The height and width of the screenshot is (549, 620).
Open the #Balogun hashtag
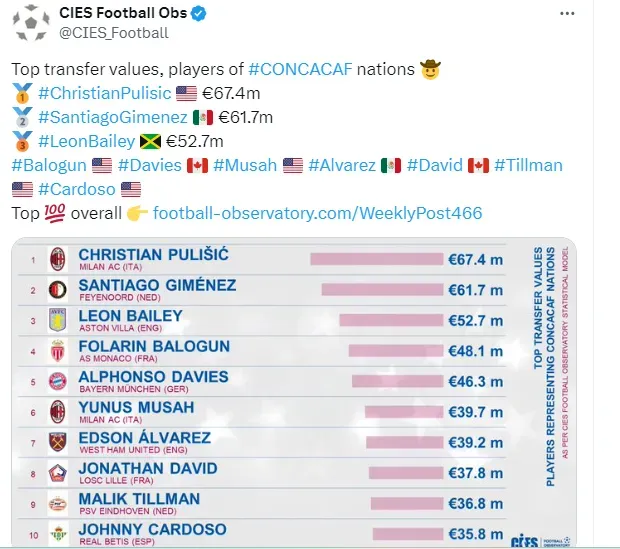click(48, 165)
